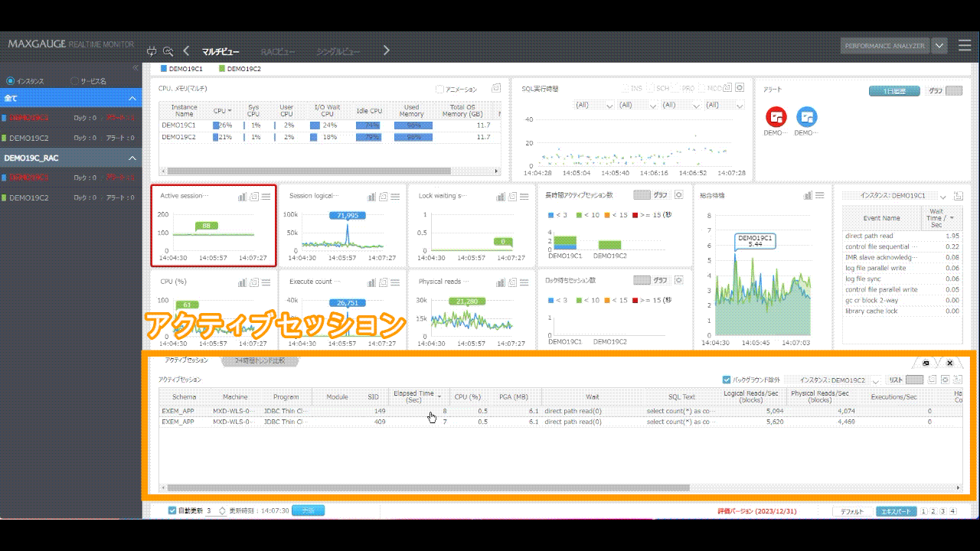The width and height of the screenshot is (980, 551).
Task: Click the dock/plug icon in top toolbar
Action: pos(152,51)
